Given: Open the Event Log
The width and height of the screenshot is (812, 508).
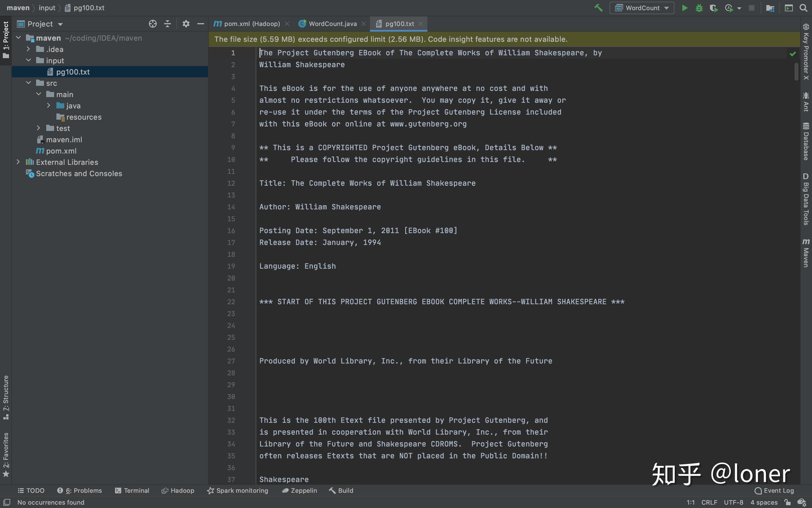Looking at the screenshot, I should pyautogui.click(x=775, y=491).
